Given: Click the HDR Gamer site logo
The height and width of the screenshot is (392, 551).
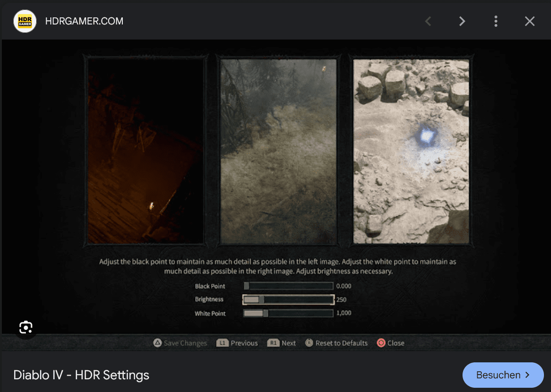Looking at the screenshot, I should (x=25, y=21).
